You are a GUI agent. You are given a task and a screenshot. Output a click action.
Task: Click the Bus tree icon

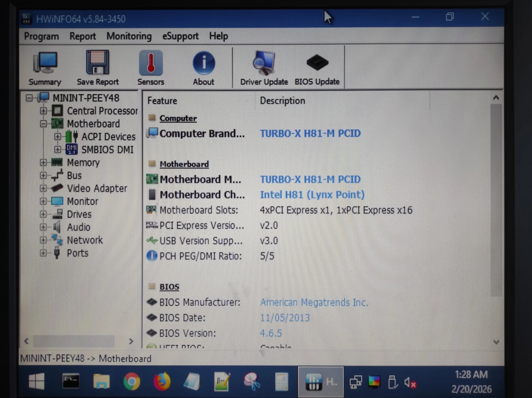(57, 175)
